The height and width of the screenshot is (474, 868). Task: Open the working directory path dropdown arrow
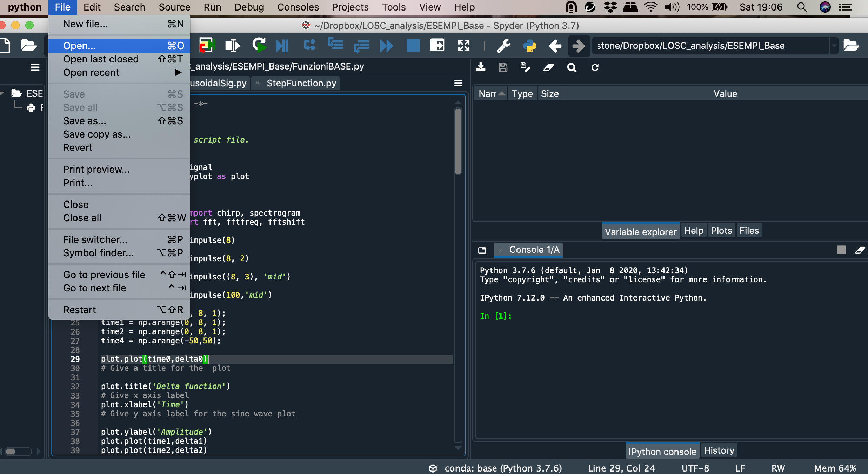834,46
